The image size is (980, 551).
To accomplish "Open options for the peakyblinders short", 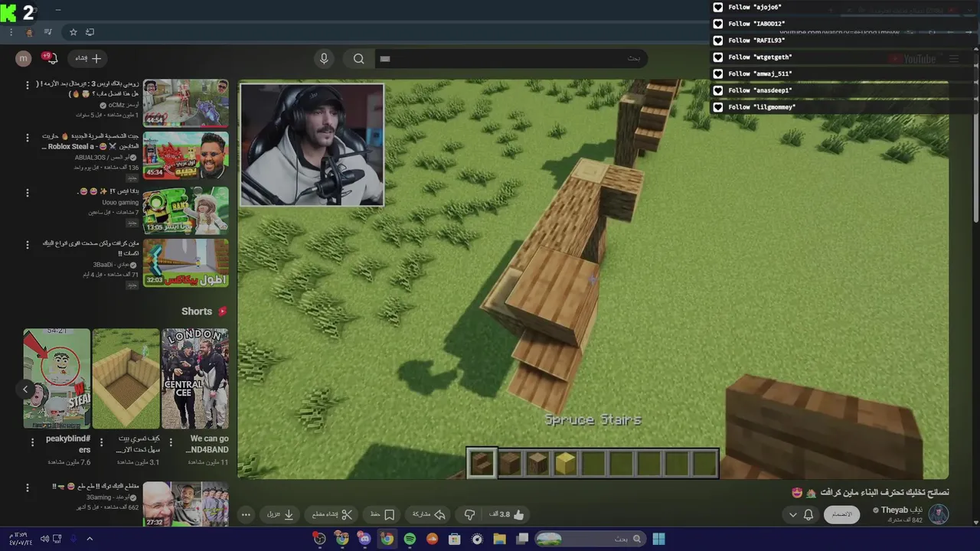I will [x=32, y=442].
